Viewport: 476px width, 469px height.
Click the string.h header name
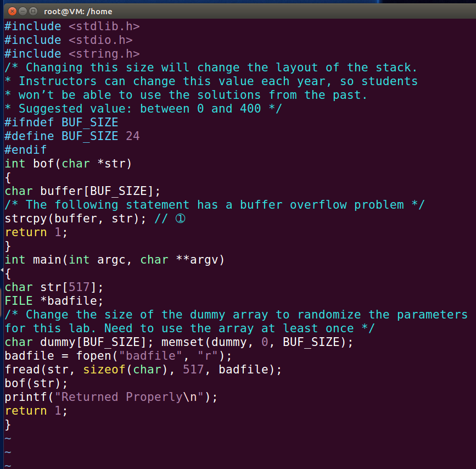104,53
